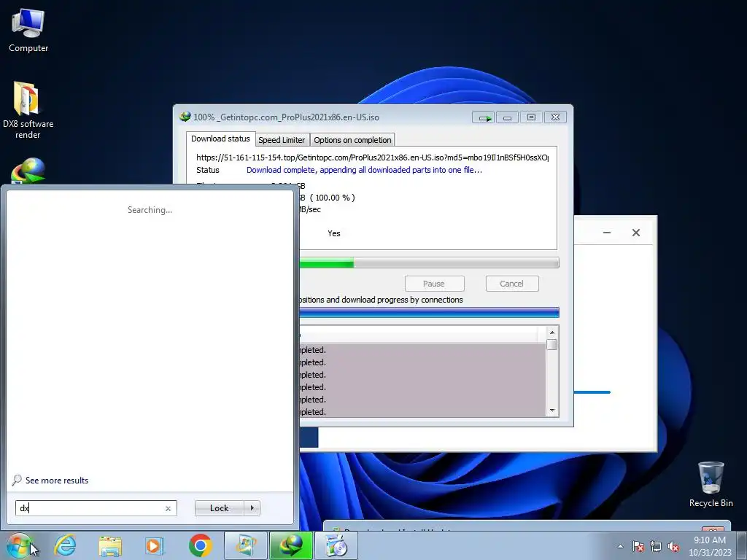
Task: Click the Internet Download Manager desktop shortcut
Action: point(28,171)
